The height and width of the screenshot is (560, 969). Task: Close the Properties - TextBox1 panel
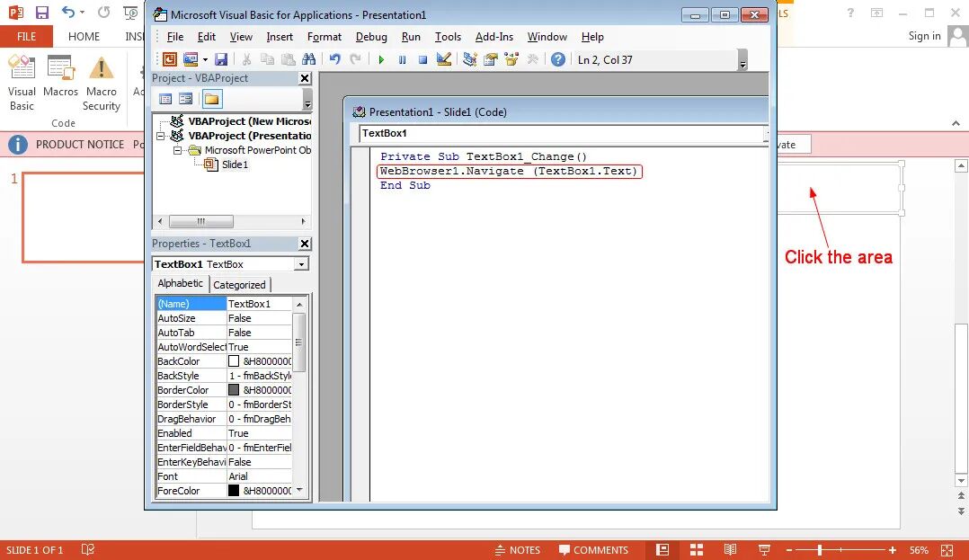coord(305,244)
